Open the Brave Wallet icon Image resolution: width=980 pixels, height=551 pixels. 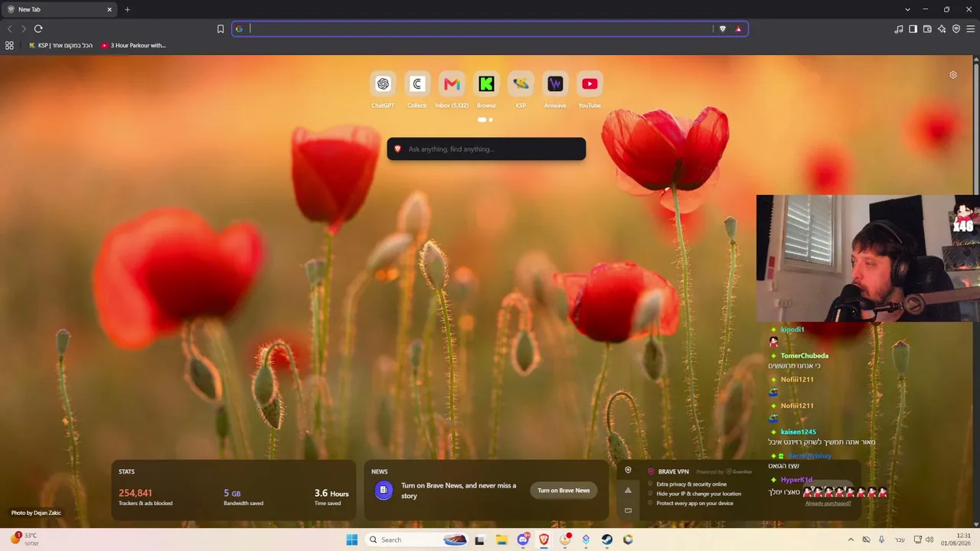pyautogui.click(x=927, y=29)
